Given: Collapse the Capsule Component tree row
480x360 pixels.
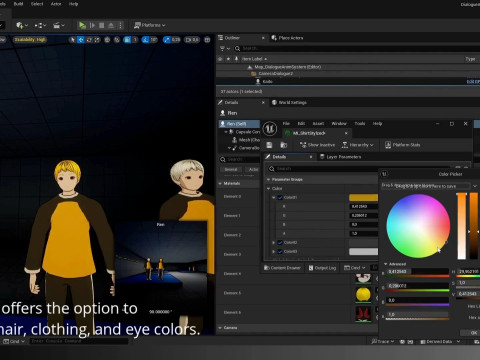Looking at the screenshot, I should point(226,132).
